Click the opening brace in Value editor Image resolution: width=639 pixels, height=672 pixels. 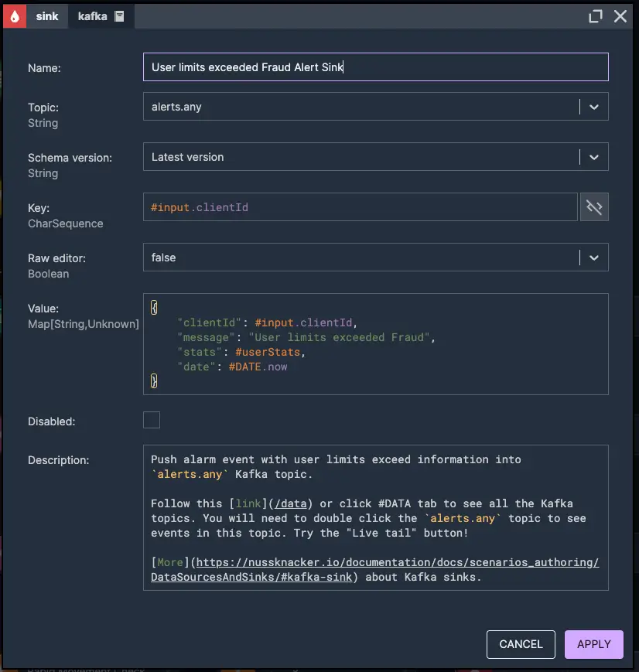tap(154, 307)
